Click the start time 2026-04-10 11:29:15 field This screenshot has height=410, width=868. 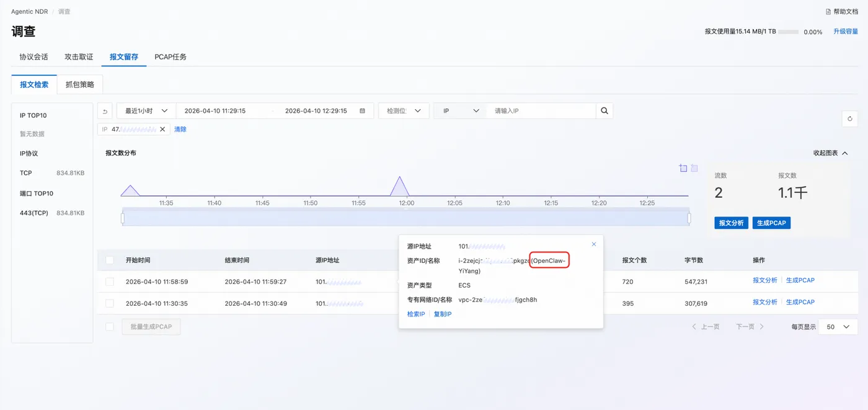[215, 111]
